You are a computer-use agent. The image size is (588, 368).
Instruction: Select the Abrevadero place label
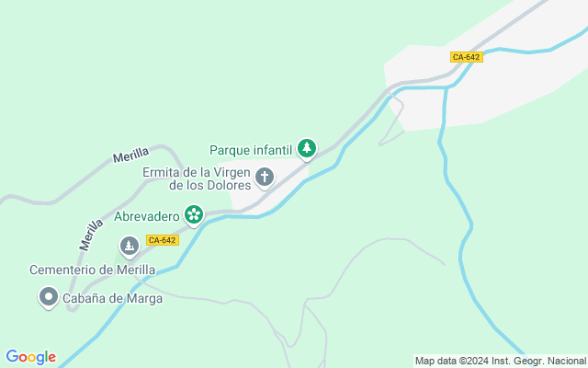pyautogui.click(x=147, y=217)
